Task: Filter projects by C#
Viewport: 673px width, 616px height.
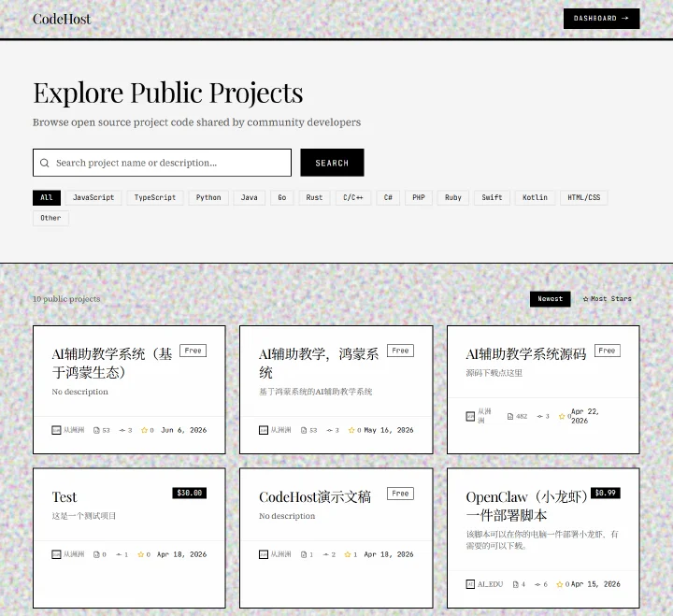Action: 388,197
